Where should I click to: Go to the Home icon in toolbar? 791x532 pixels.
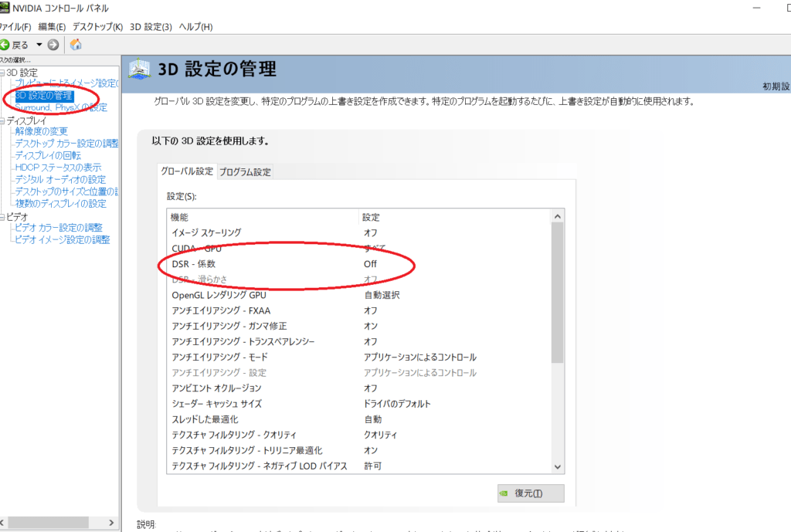pos(76,44)
